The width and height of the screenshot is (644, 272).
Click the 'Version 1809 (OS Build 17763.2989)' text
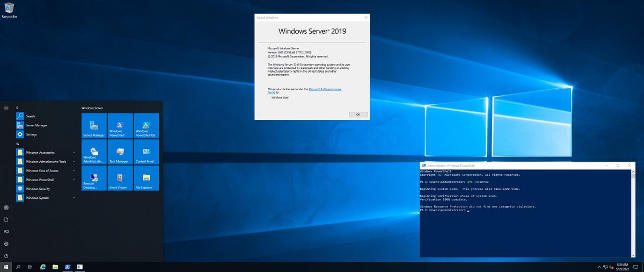(x=289, y=53)
